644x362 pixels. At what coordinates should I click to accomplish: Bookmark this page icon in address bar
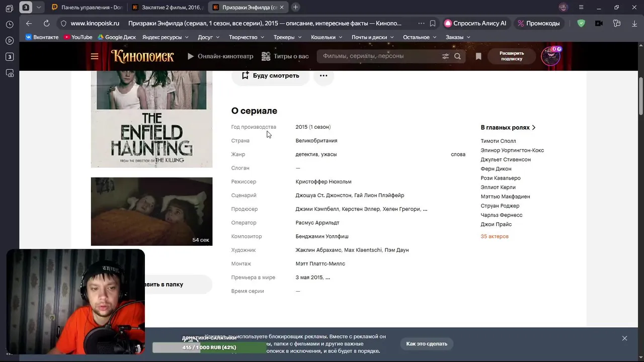[x=433, y=23]
